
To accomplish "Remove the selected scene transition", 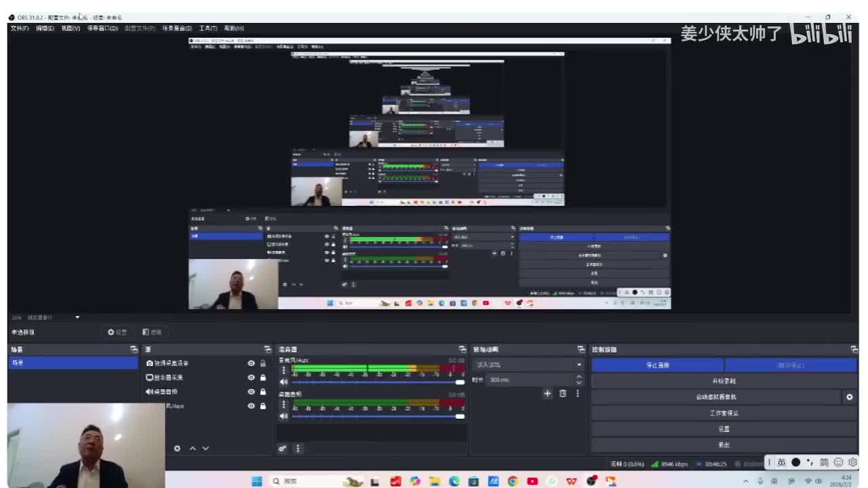I will (x=562, y=393).
